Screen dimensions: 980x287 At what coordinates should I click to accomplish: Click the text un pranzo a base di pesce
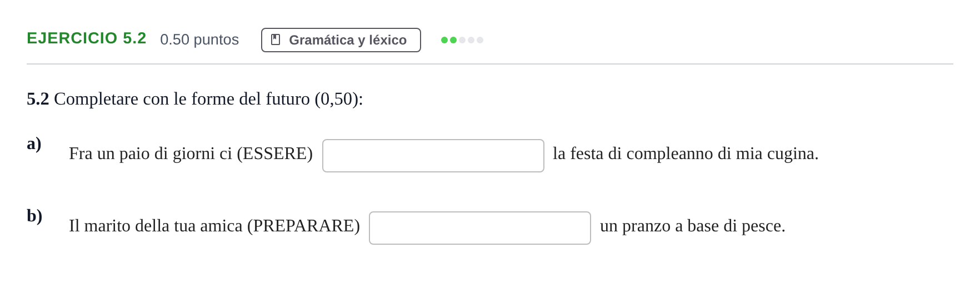click(693, 226)
